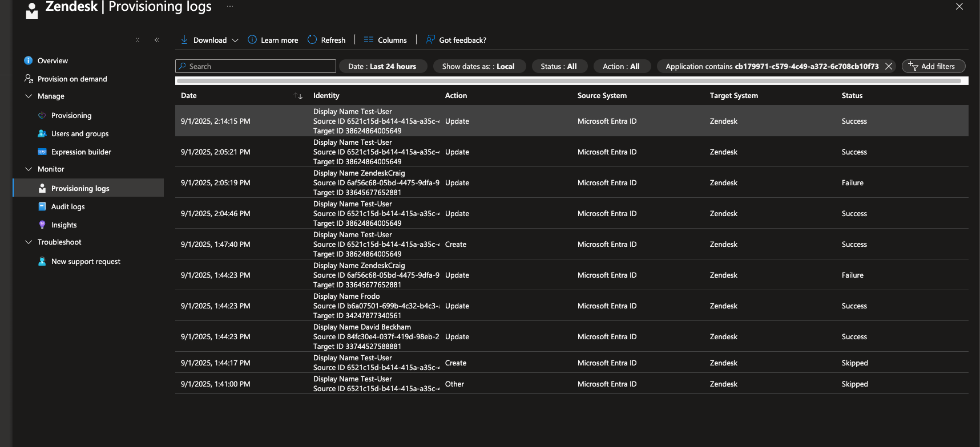Click Learn more link
The height and width of the screenshot is (447, 980).
tap(279, 40)
